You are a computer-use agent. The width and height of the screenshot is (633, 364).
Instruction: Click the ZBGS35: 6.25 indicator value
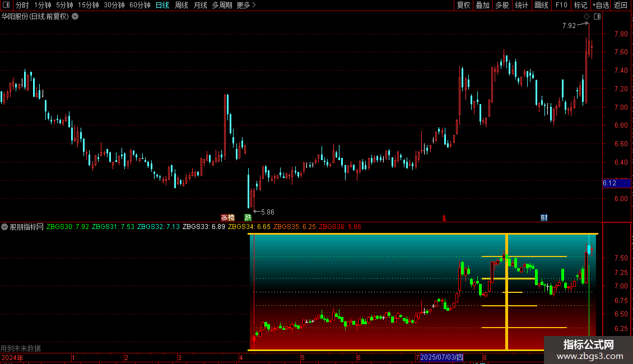(x=295, y=227)
